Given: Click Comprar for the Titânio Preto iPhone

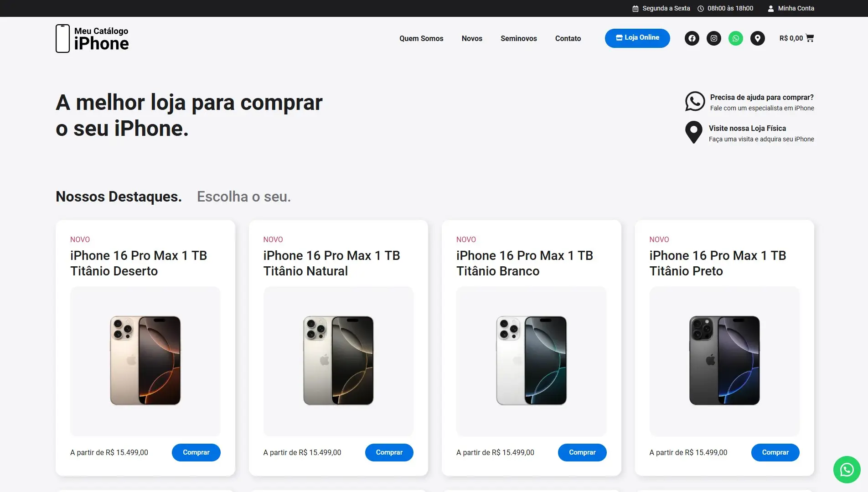Looking at the screenshot, I should point(775,452).
